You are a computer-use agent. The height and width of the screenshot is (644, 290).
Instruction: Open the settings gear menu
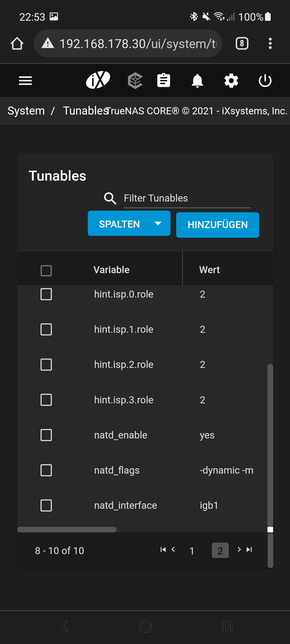[x=231, y=80]
